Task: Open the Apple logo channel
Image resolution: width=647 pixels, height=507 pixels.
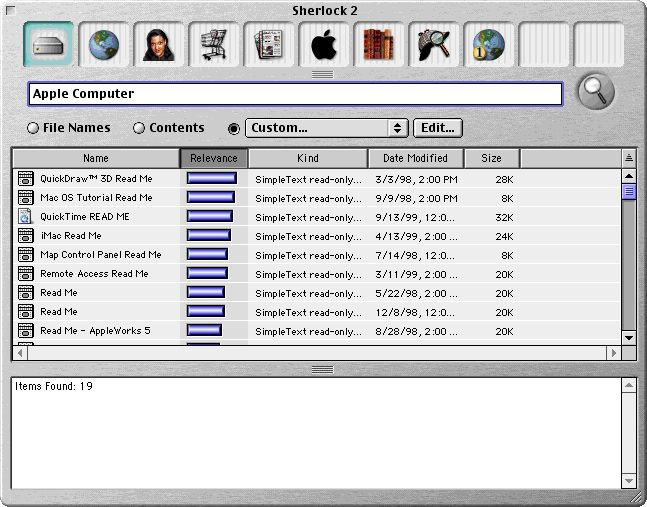Action: point(324,45)
